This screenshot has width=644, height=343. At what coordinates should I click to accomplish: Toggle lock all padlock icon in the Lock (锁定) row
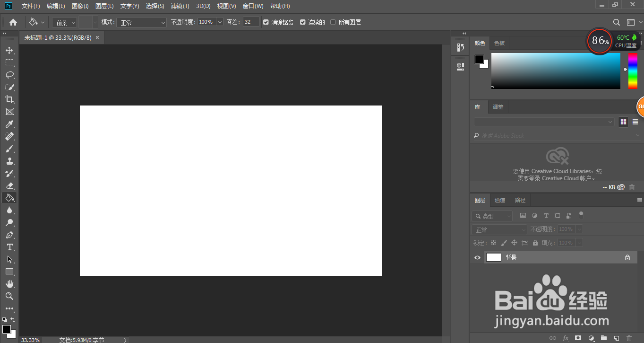click(x=535, y=243)
